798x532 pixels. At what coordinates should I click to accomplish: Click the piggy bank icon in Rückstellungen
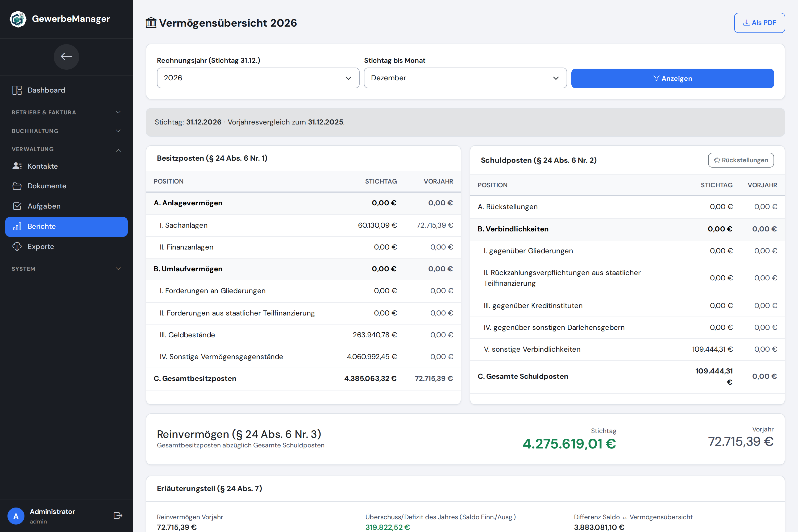pos(717,160)
